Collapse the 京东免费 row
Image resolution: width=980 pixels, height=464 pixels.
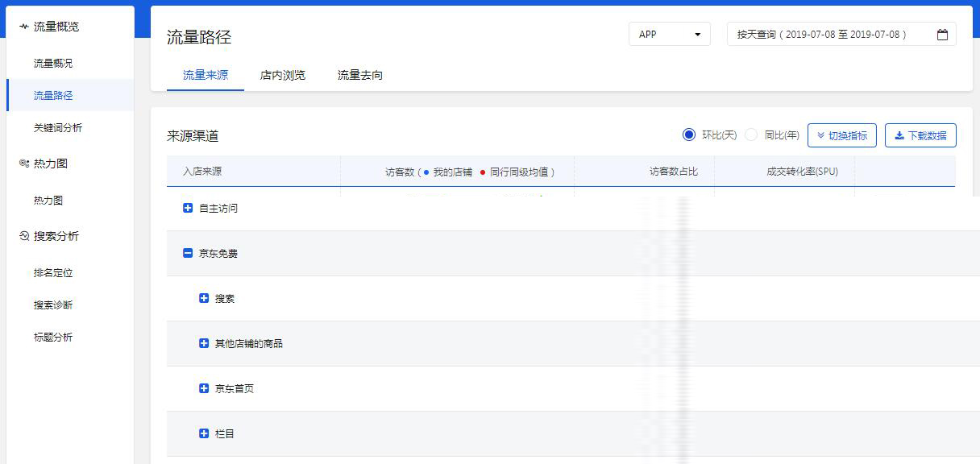188,253
